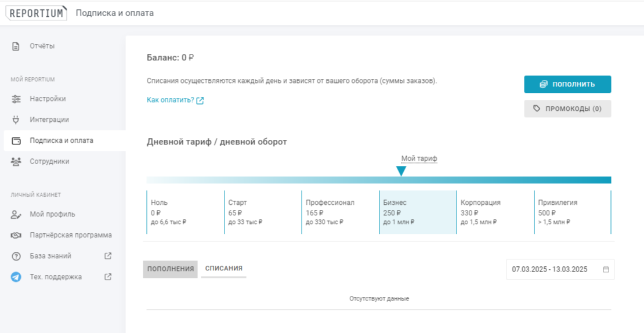The image size is (644, 333).
Task: Click the База знаний external link icon
Action: click(x=108, y=256)
